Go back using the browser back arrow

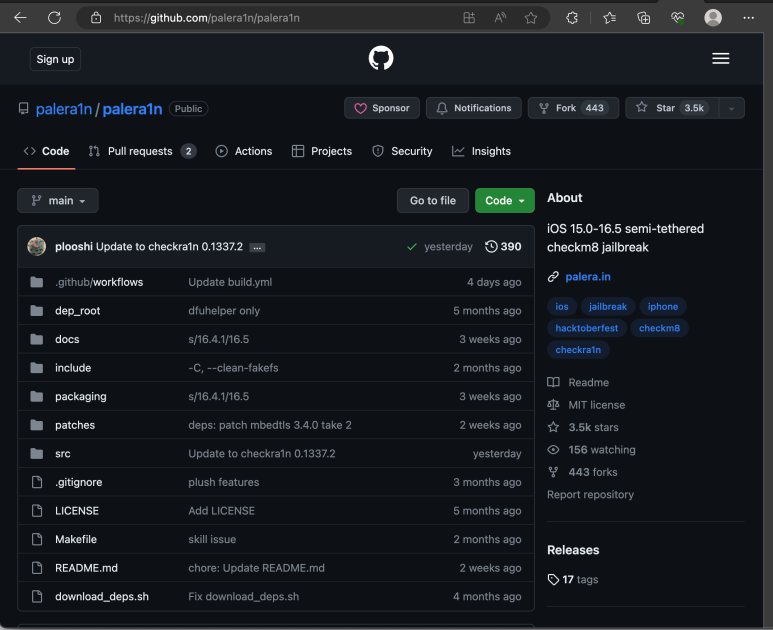[x=20, y=18]
